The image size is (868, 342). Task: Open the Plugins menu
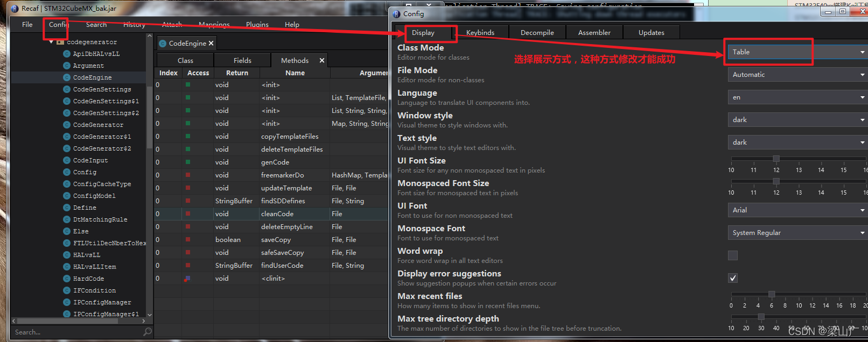pos(257,25)
